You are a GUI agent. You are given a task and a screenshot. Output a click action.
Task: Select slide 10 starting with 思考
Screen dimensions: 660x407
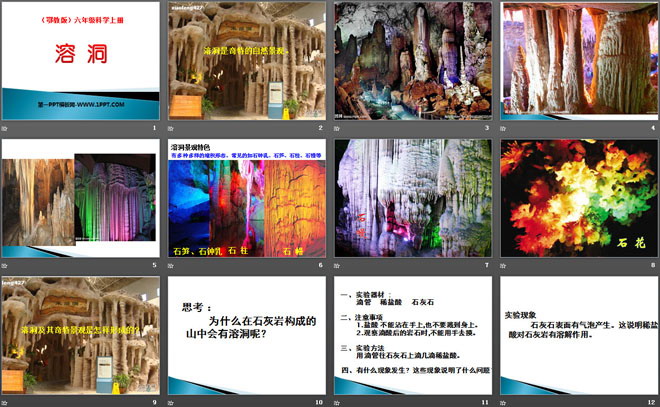(x=247, y=335)
